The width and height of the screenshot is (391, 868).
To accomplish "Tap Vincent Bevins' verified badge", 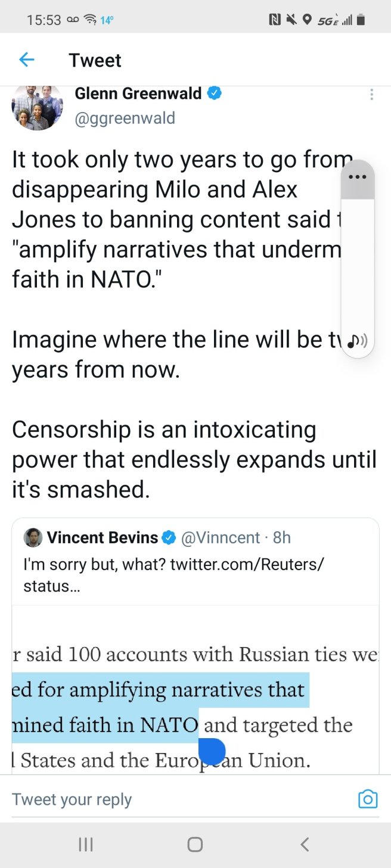I will pyautogui.click(x=169, y=537).
